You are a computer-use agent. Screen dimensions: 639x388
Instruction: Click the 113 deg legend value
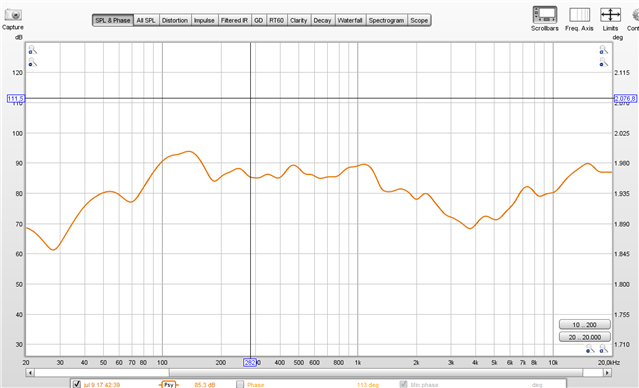point(368,385)
